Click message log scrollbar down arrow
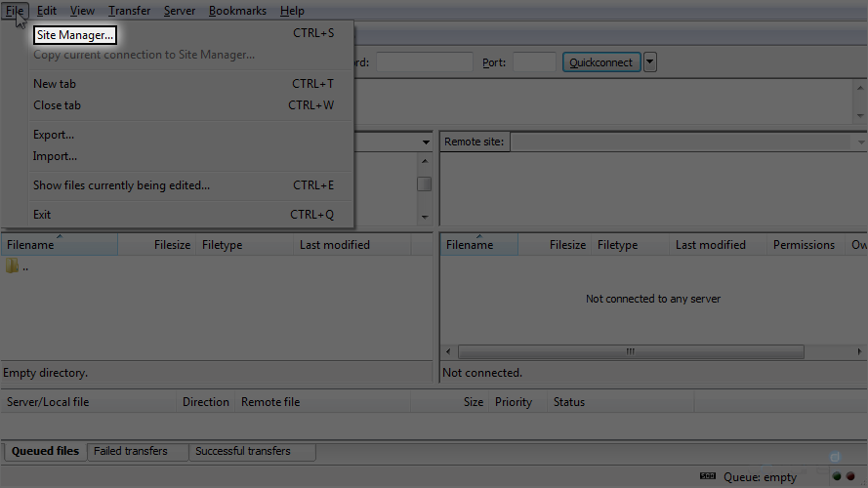 coord(860,115)
